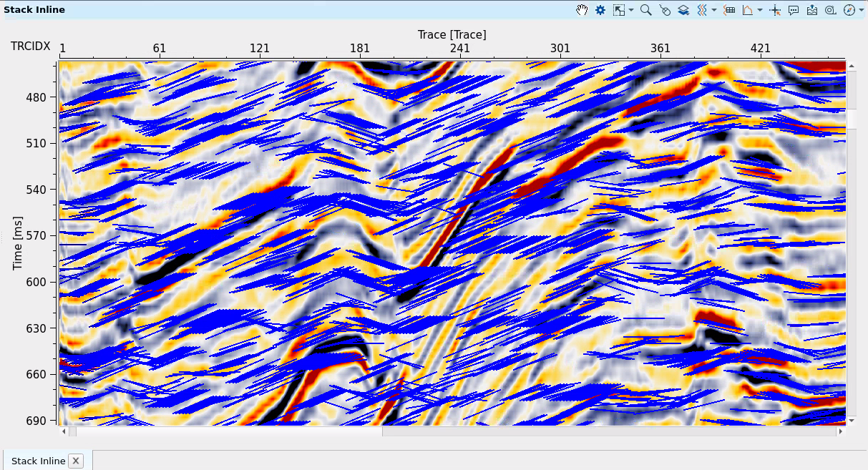Toggle the wiggle trace display icon
868x470 pixels.
click(x=702, y=10)
